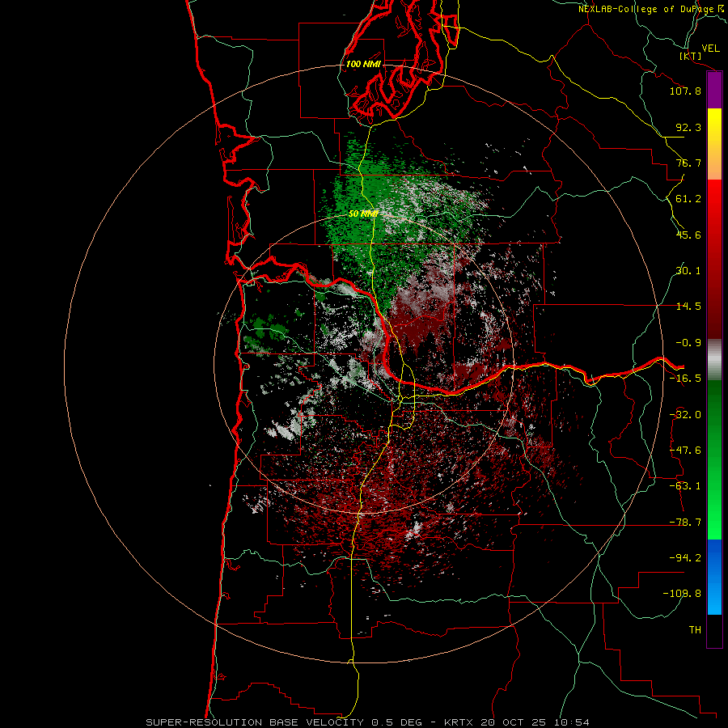Pick the gray near-zero velocity bar segment
Screen dimensions: 728x728
(x=714, y=360)
